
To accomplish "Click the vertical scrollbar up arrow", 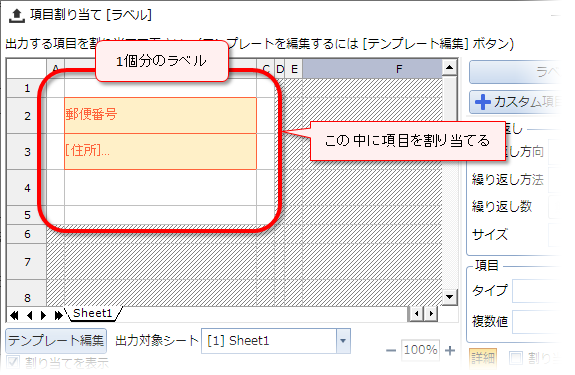I will (x=450, y=68).
